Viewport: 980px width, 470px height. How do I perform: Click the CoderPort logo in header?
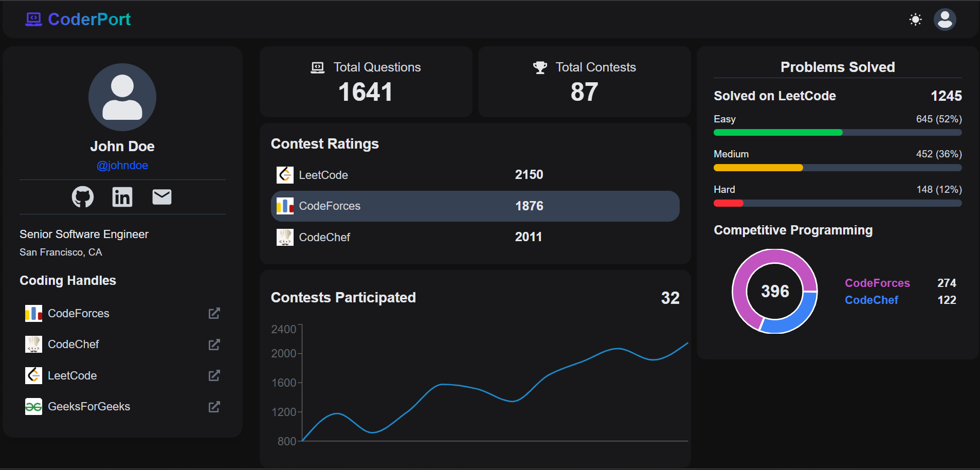click(x=78, y=20)
